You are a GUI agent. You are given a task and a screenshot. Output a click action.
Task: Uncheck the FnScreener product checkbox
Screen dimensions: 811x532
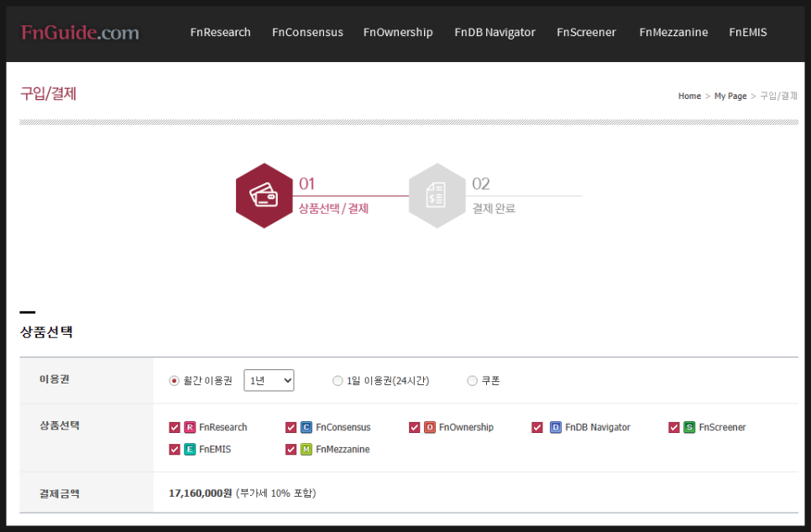coord(674,427)
